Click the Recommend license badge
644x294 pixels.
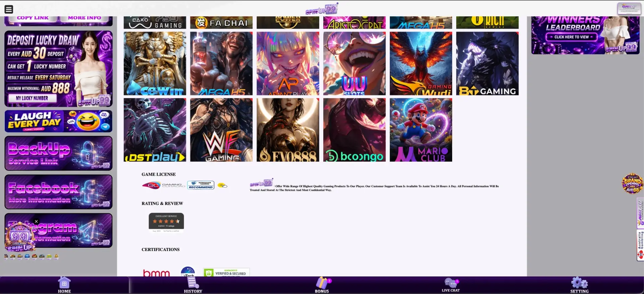click(x=201, y=185)
